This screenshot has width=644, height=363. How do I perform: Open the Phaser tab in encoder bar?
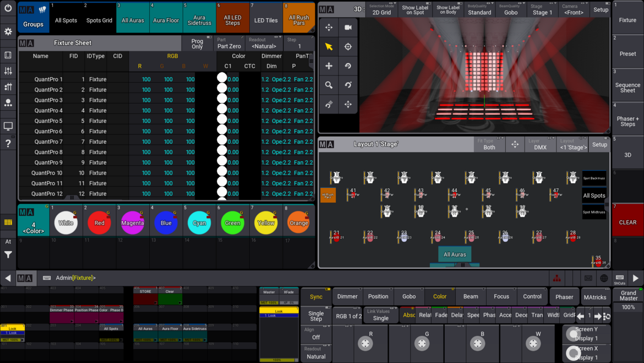(x=564, y=297)
